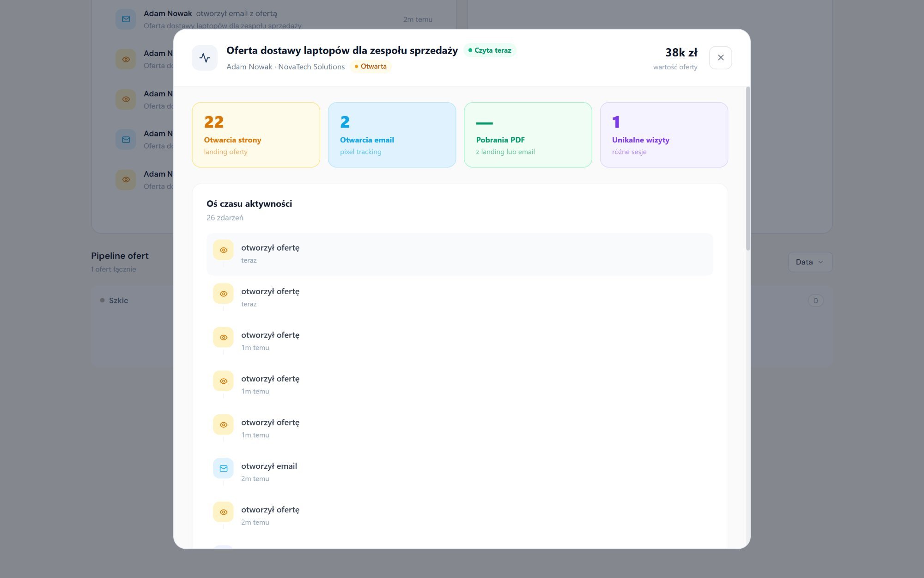Select the 'Otwarcia email' stats card
This screenshot has width=924, height=578.
[x=392, y=135]
